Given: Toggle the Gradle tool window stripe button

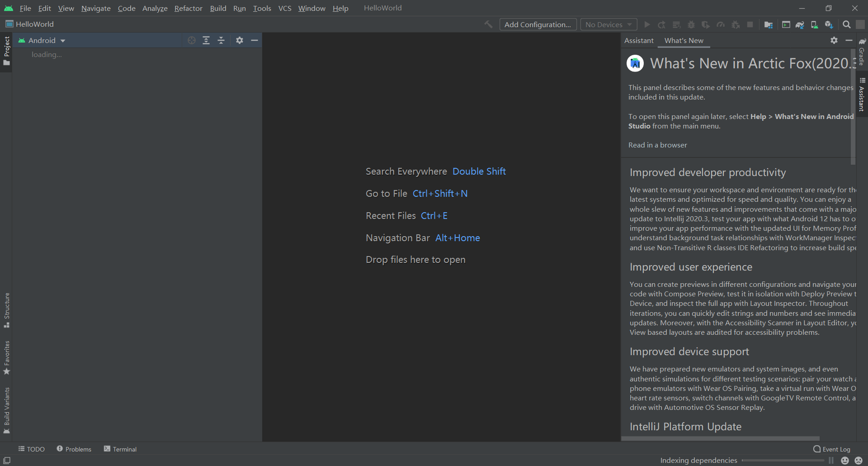Looking at the screenshot, I should [862, 52].
